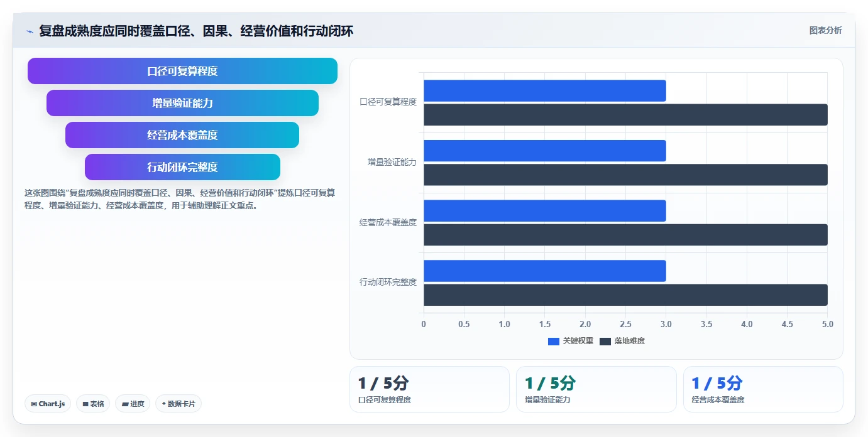Open the 增量验证能力 score card

(596, 389)
